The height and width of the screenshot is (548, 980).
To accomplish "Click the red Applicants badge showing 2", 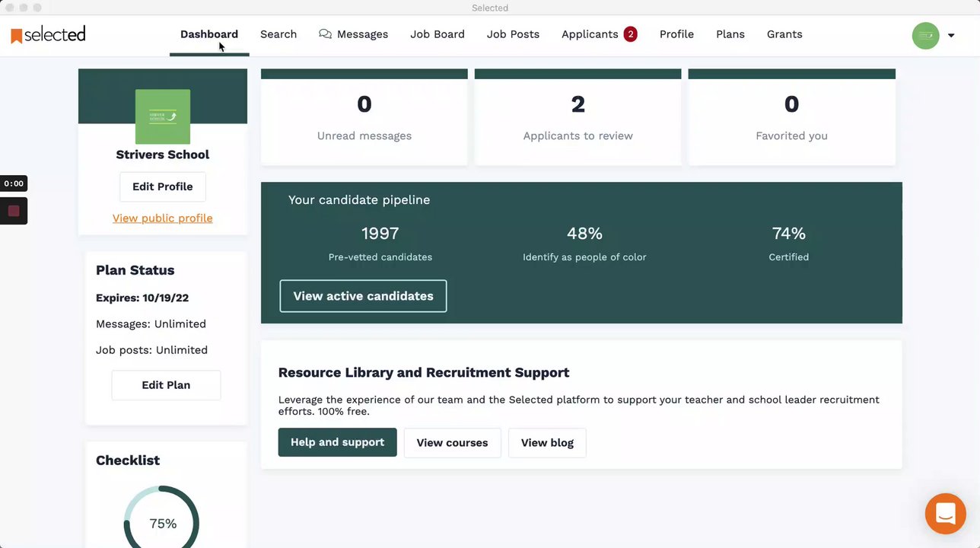I will pyautogui.click(x=630, y=34).
